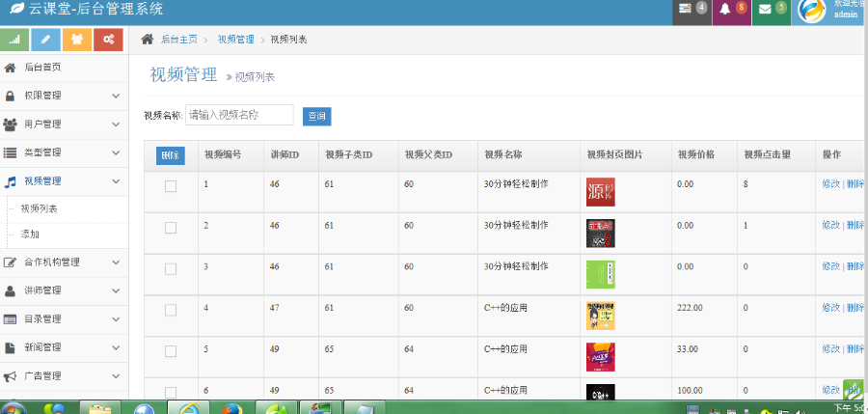
Task: Click the 查询 search button
Action: [x=316, y=116]
